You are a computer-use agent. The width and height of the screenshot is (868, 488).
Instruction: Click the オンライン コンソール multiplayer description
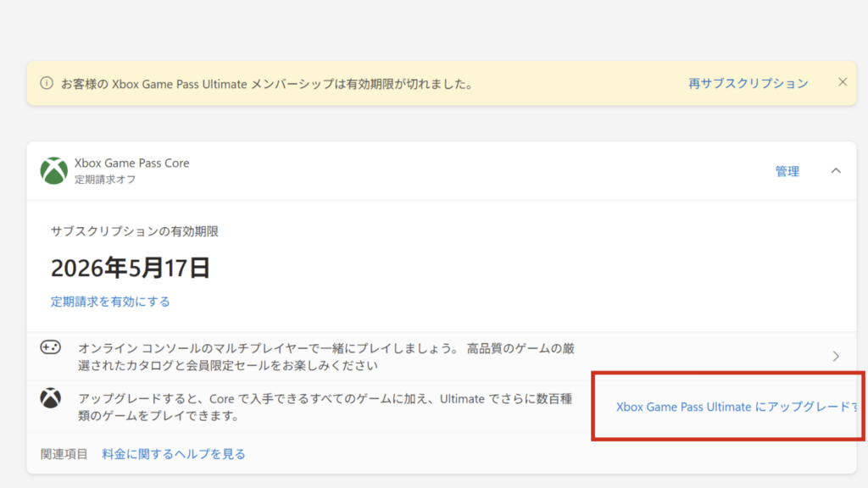click(x=326, y=357)
